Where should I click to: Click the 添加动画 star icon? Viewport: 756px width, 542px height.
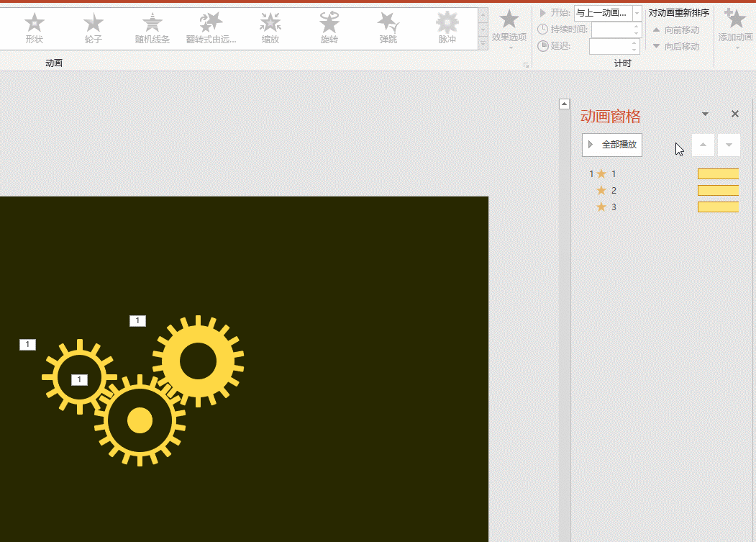pos(734,20)
